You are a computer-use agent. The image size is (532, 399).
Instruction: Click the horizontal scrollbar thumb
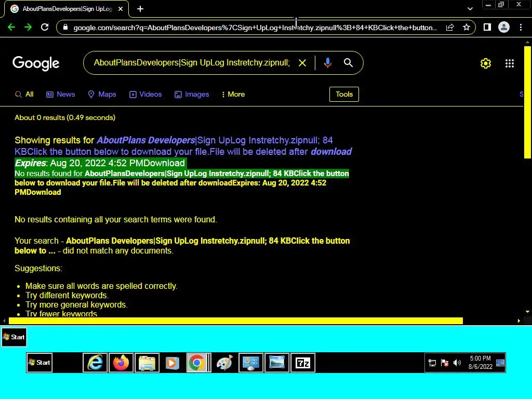click(235, 321)
